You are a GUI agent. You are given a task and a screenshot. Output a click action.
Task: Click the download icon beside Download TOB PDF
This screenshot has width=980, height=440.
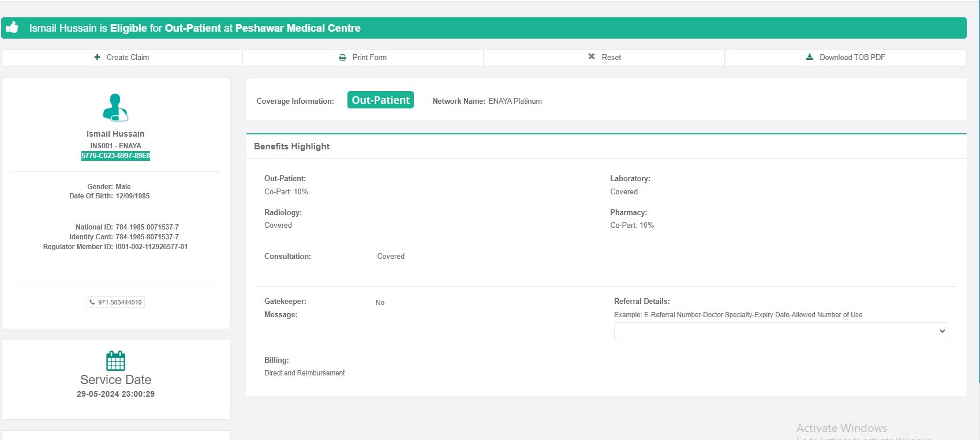[x=809, y=57]
